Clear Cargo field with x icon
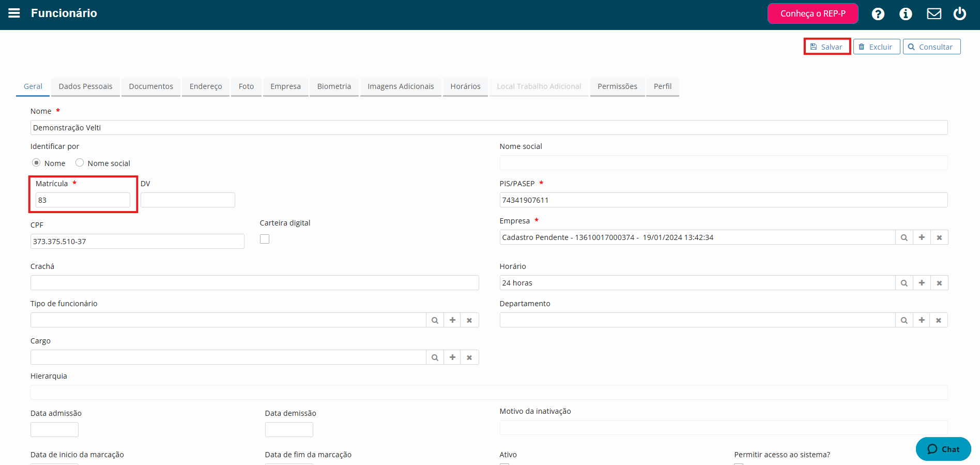This screenshot has height=465, width=980. [x=469, y=357]
